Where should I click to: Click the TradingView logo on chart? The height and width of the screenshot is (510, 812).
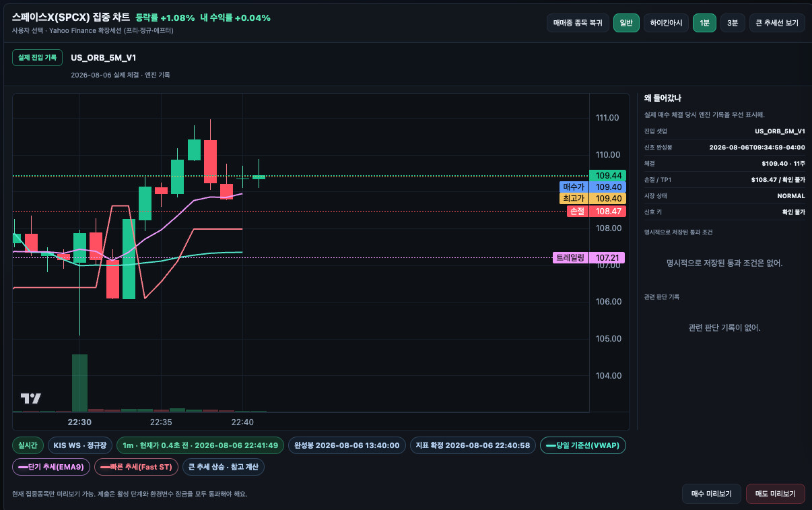pos(31,398)
